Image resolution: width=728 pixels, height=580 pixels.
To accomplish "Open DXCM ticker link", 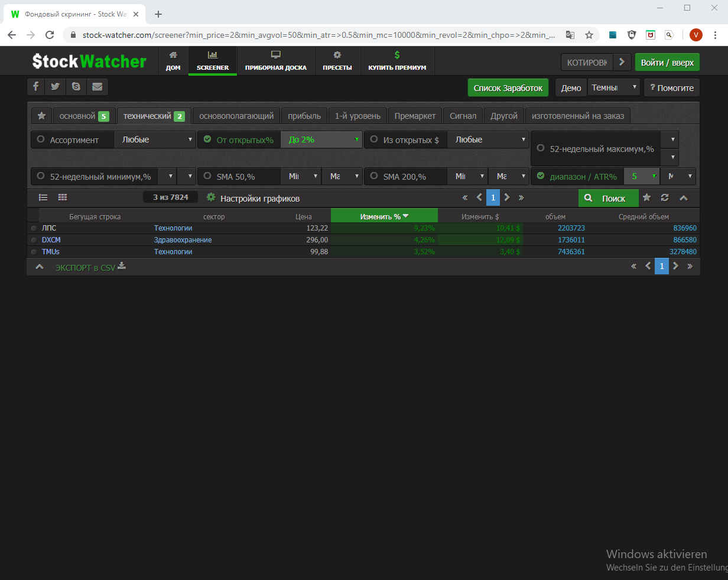I will tap(51, 240).
